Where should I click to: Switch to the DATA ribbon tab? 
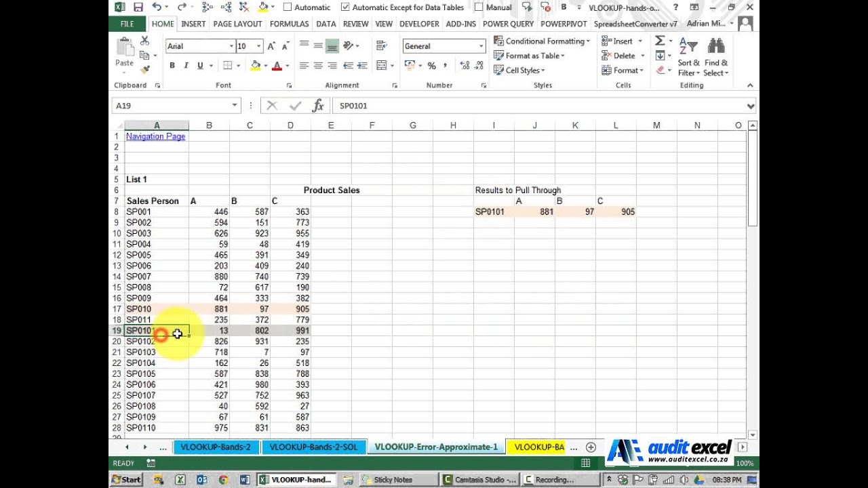[x=325, y=24]
